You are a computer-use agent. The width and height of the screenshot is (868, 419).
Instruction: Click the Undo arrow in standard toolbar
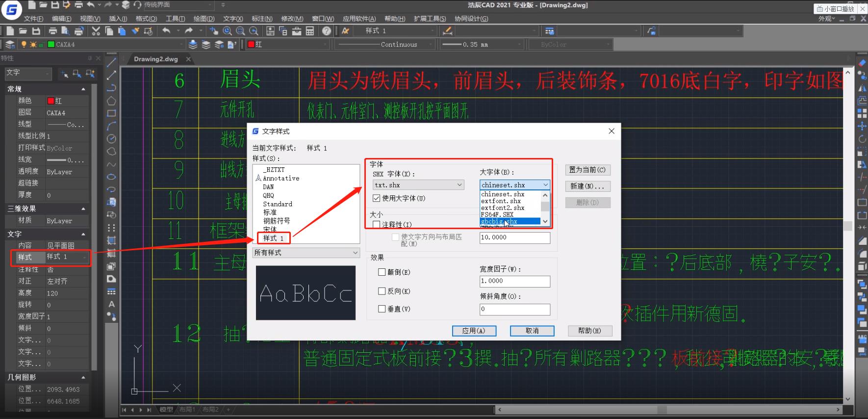pyautogui.click(x=166, y=31)
